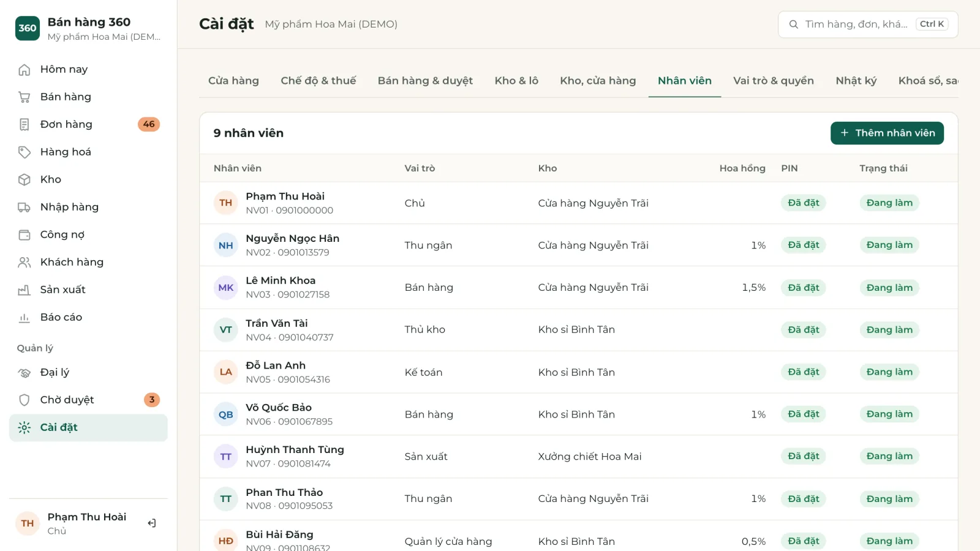The height and width of the screenshot is (551, 980).
Task: Click the Đại lý handshake icon
Action: click(24, 373)
